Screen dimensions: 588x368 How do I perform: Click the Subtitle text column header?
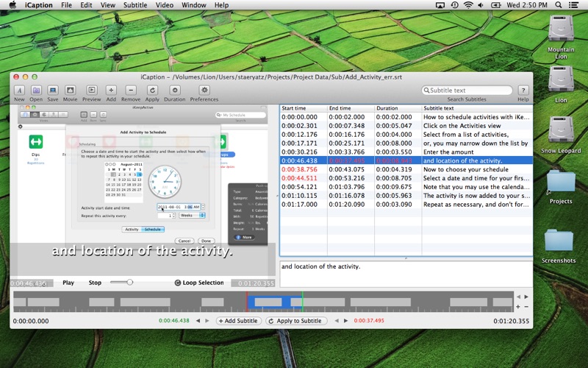(477, 108)
